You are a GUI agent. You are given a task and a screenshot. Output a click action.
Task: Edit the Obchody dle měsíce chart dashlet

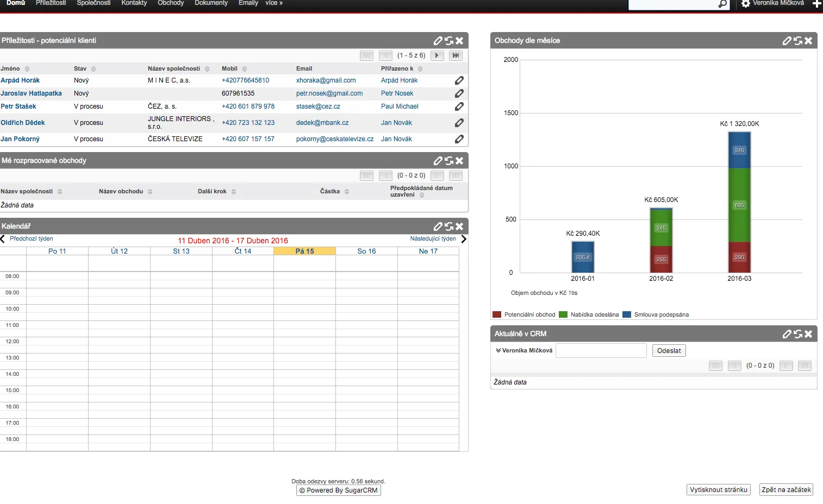point(787,41)
